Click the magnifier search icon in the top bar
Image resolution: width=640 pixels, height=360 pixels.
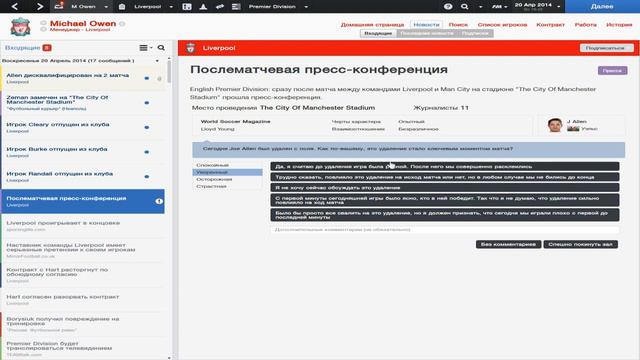(464, 7)
